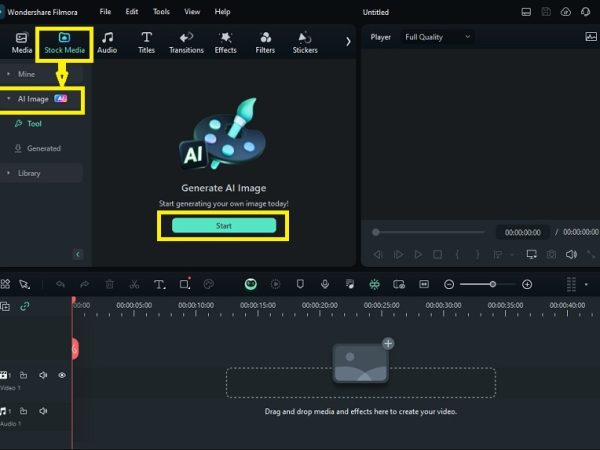Click the crop tool icon
Viewport: 600px width, 450px height.
click(x=185, y=284)
